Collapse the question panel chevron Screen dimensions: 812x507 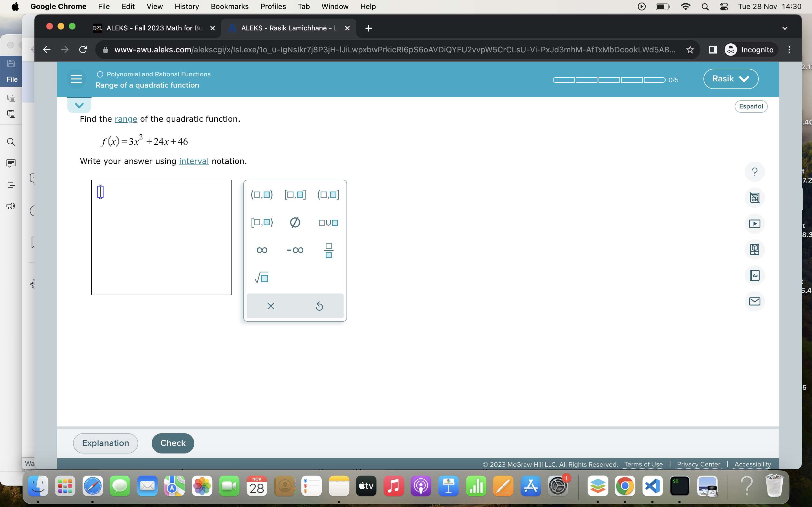[79, 105]
